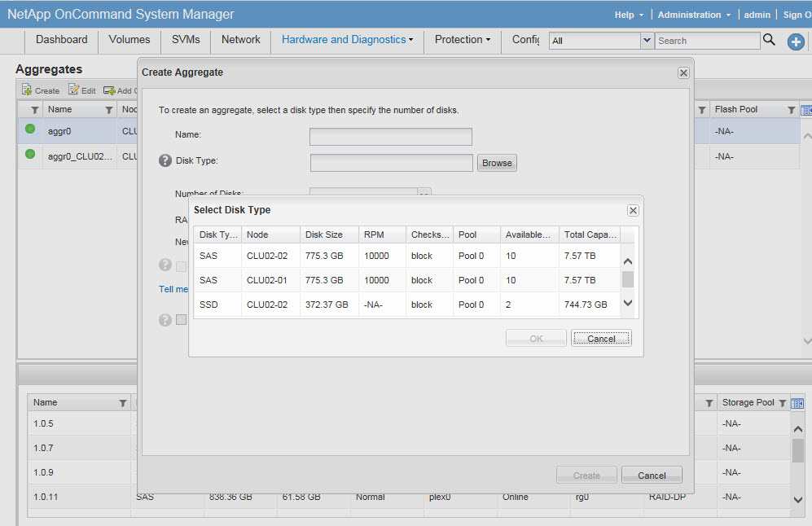Click green status icon for aggr0_CLU02
The image size is (812, 526).
30,154
